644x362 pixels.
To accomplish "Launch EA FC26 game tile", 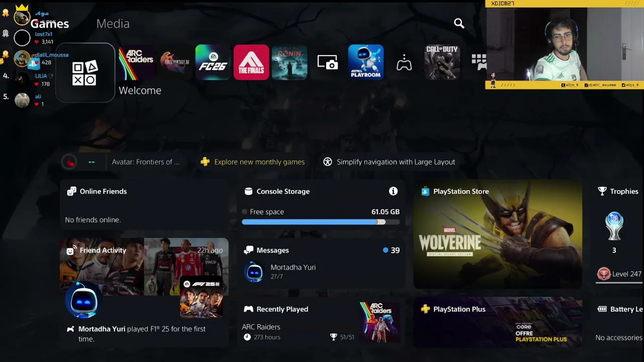I will pyautogui.click(x=213, y=62).
